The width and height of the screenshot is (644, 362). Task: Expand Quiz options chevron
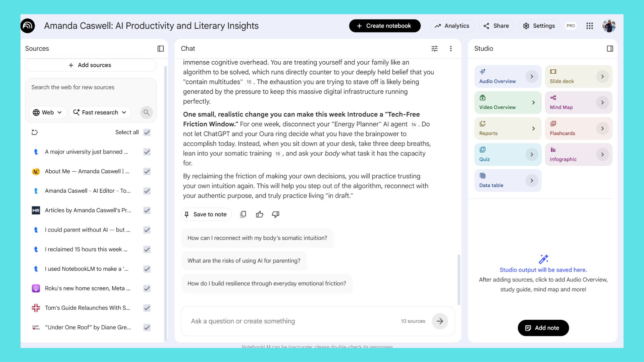(532, 155)
